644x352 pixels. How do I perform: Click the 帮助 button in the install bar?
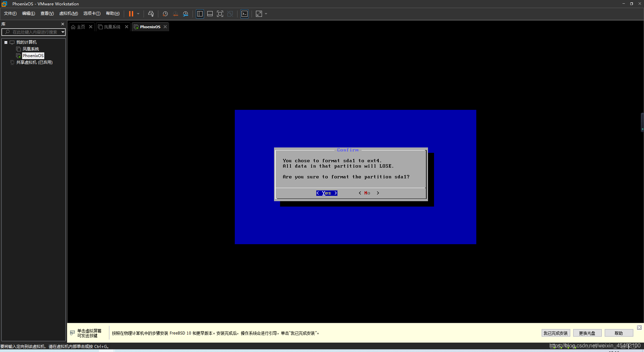[619, 333]
